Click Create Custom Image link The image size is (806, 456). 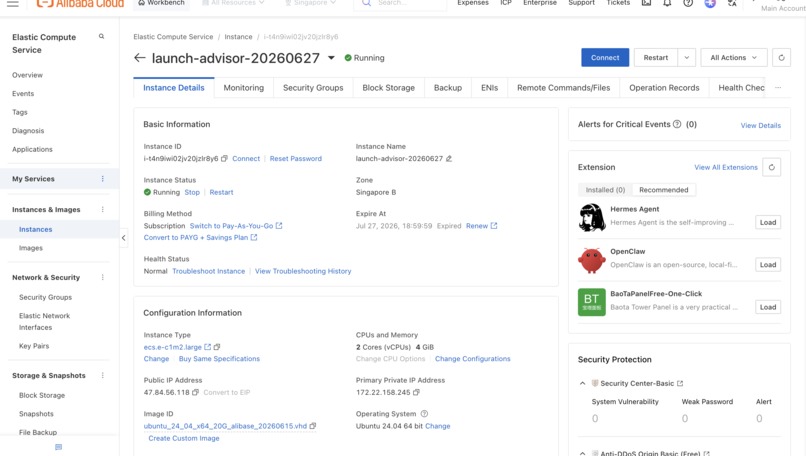coord(184,439)
